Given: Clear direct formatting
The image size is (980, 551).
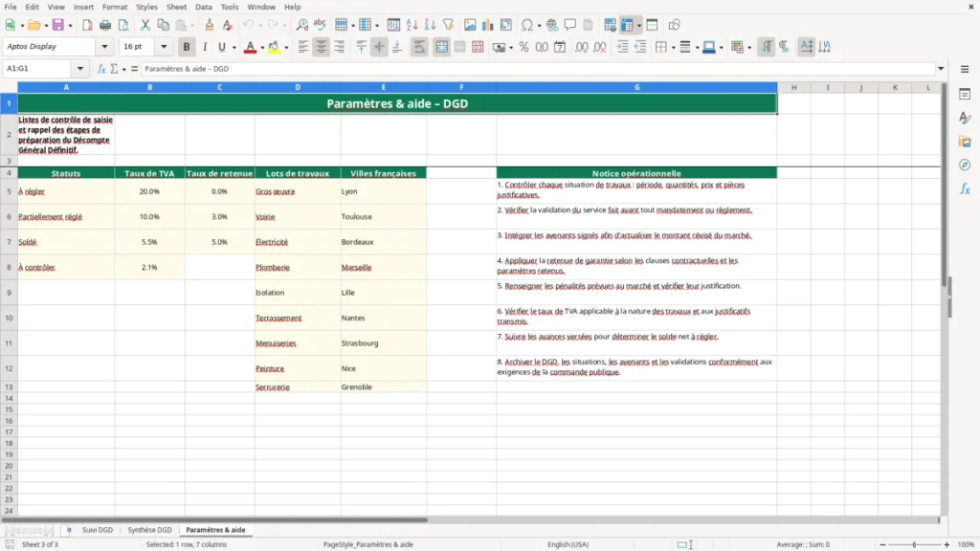Looking at the screenshot, I should tap(228, 25).
